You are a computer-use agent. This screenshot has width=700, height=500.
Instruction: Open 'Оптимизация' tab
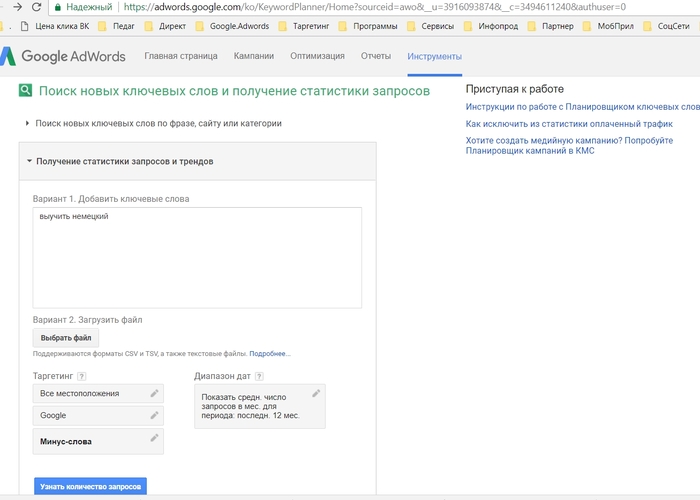tap(317, 56)
